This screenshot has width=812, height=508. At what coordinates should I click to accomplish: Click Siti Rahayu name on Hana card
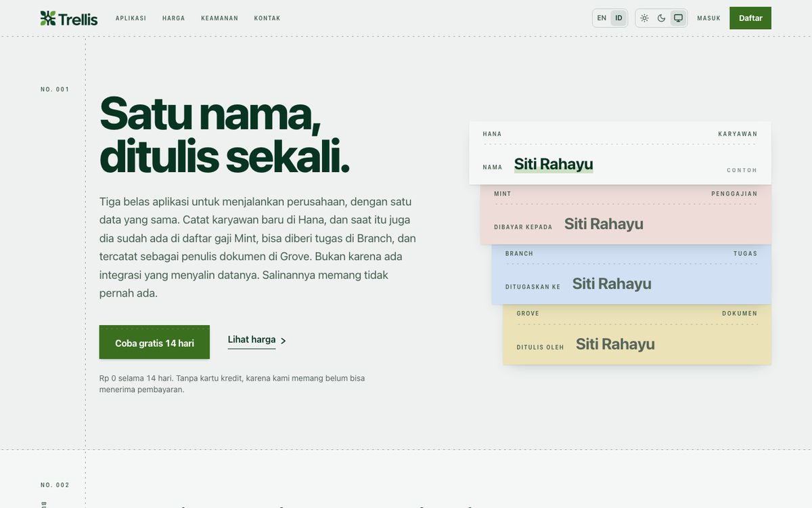coord(554,164)
